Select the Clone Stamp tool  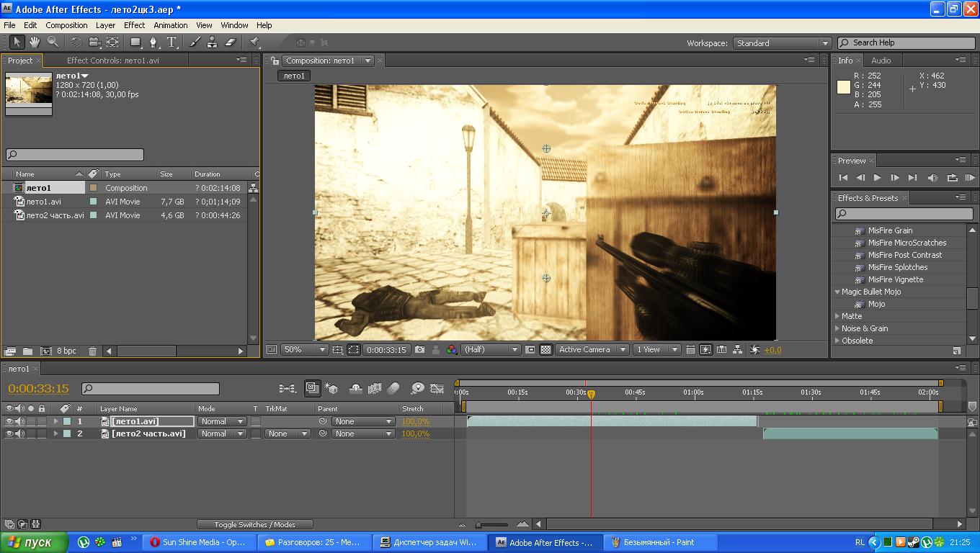[x=213, y=42]
